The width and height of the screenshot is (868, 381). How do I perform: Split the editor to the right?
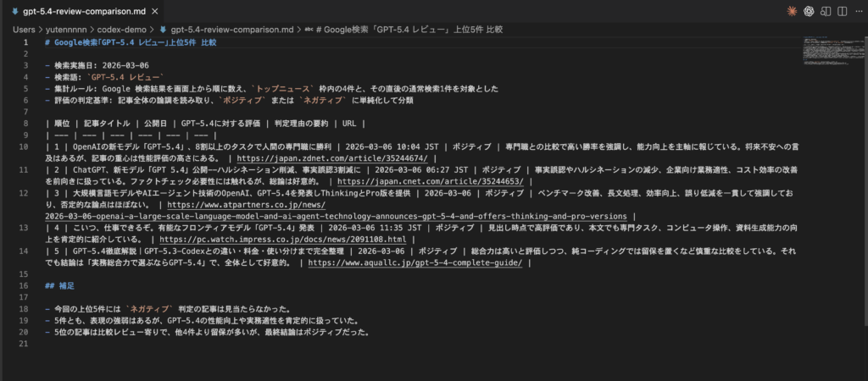pos(841,10)
